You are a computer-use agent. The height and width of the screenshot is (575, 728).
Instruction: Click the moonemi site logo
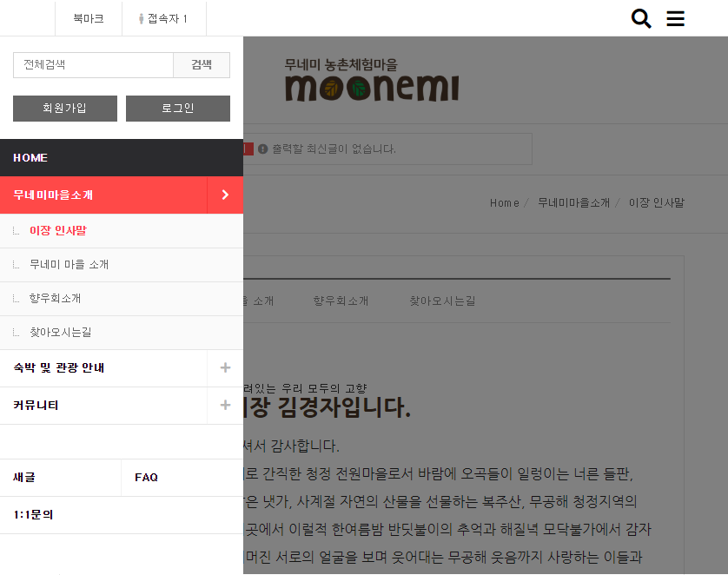coord(372,80)
